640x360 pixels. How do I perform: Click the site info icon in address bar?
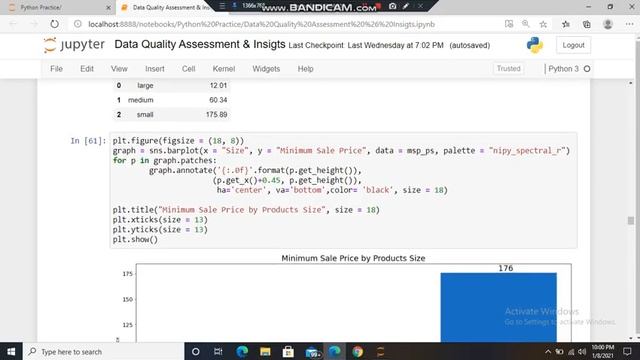tap(78, 24)
